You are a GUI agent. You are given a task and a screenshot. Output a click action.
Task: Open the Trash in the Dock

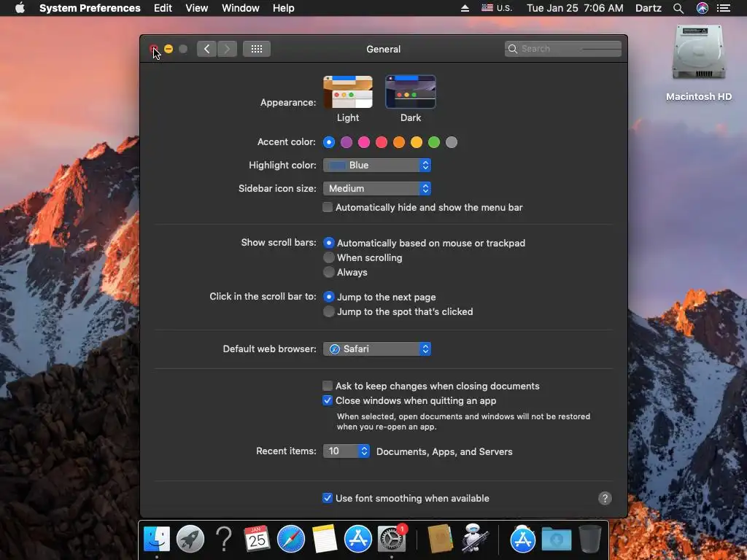[589, 539]
